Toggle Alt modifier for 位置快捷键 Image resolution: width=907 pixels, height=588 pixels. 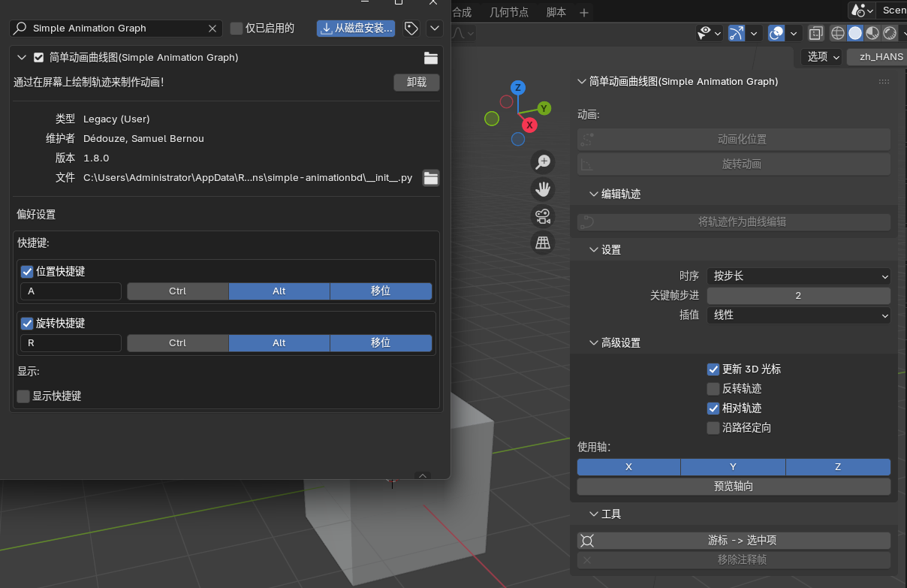pyautogui.click(x=279, y=291)
